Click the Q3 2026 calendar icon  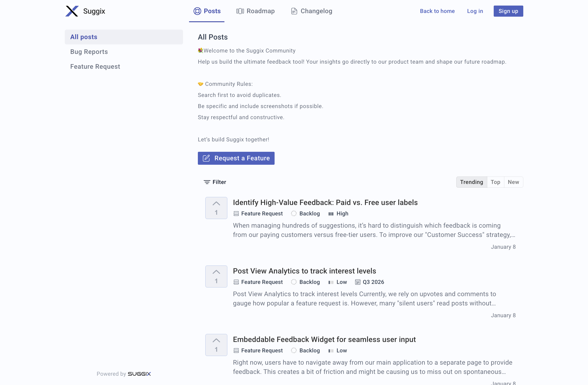pyautogui.click(x=358, y=282)
